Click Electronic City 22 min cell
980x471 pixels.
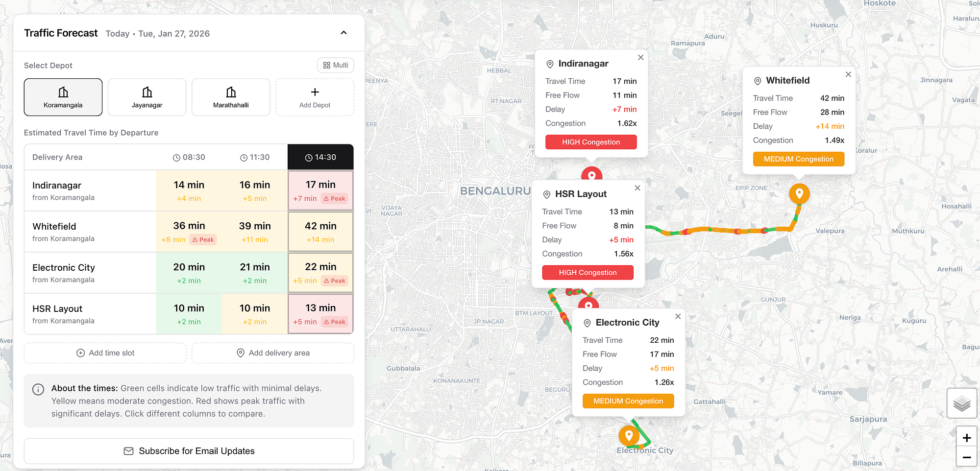pyautogui.click(x=320, y=273)
